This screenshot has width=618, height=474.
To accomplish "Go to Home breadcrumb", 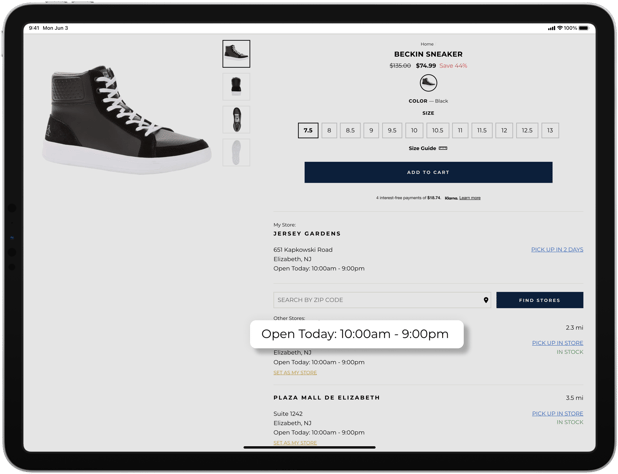I will 427,44.
